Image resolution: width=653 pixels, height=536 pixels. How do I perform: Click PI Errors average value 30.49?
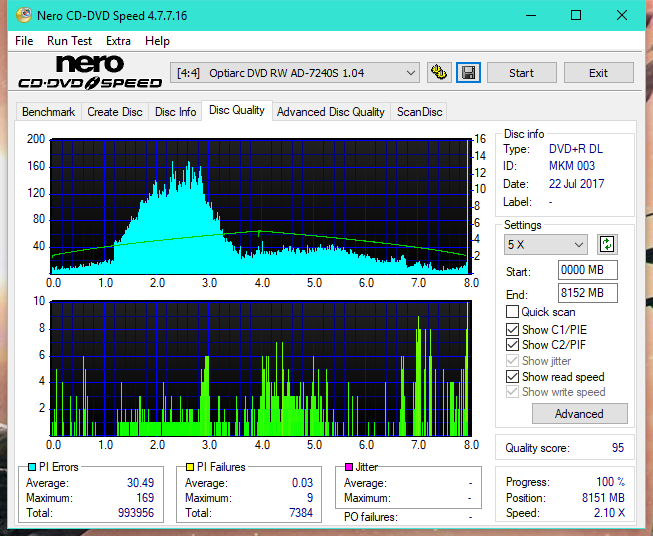pyautogui.click(x=140, y=483)
